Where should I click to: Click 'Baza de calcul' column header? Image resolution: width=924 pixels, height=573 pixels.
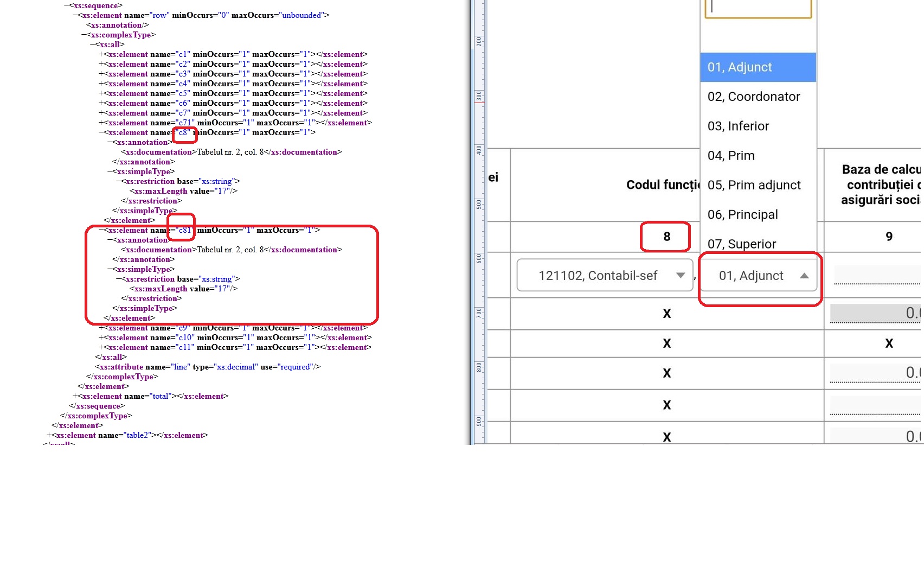point(881,185)
